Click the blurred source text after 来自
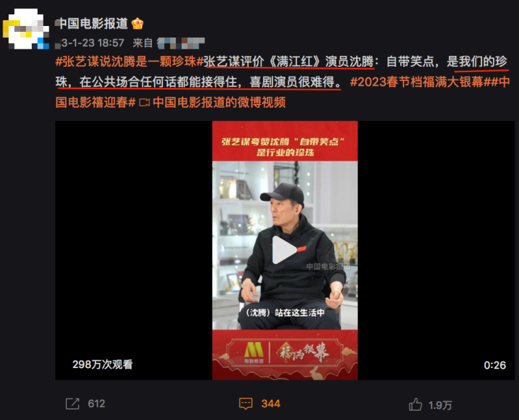The width and height of the screenshot is (519, 420). tap(181, 43)
